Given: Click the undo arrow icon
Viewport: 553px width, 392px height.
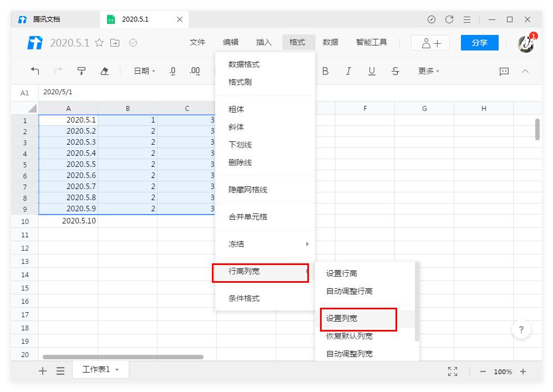Looking at the screenshot, I should coord(35,71).
